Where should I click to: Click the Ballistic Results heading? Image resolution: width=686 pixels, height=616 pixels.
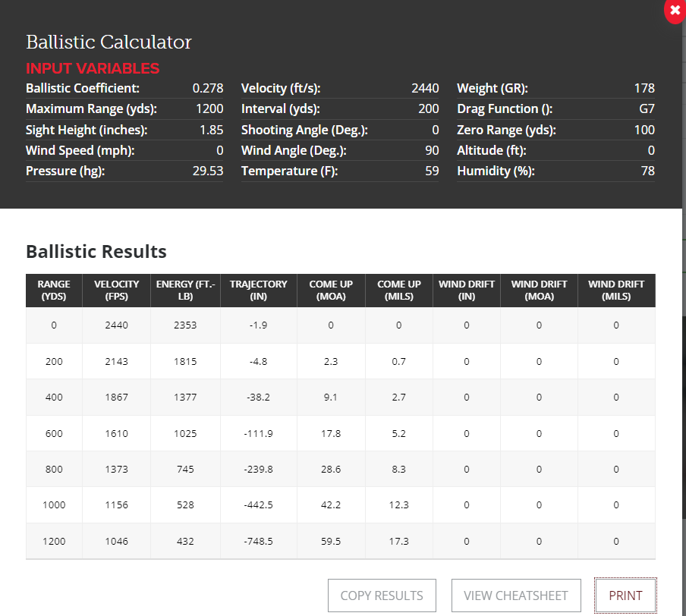point(96,251)
